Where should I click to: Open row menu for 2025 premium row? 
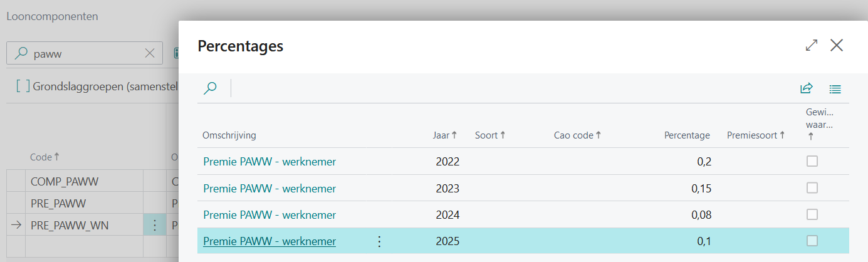(379, 241)
